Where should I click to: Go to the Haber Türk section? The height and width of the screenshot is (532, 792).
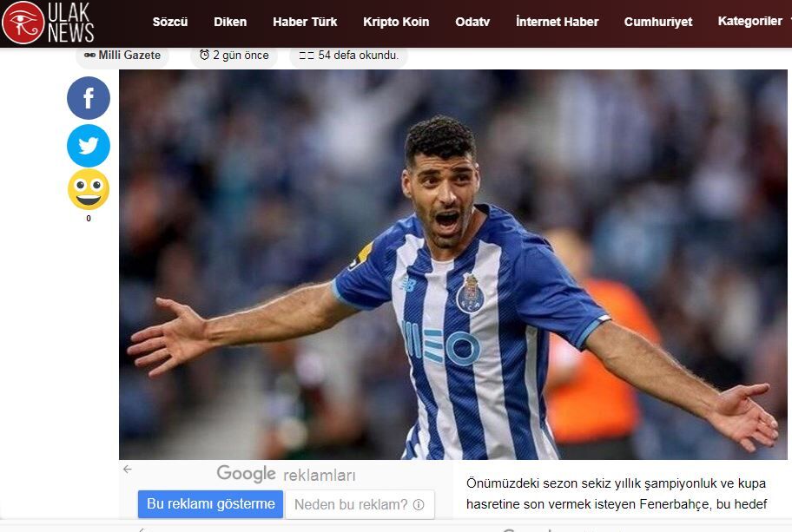click(305, 22)
